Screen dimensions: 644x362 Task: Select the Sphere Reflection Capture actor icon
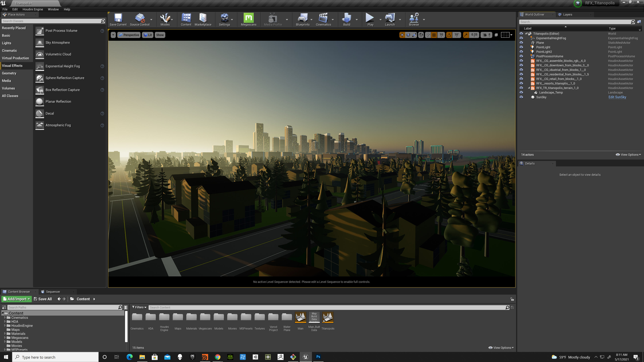(40, 78)
